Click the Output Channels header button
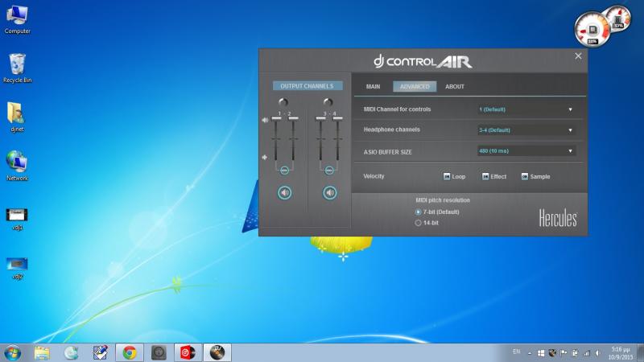The height and width of the screenshot is (362, 644). (x=307, y=86)
